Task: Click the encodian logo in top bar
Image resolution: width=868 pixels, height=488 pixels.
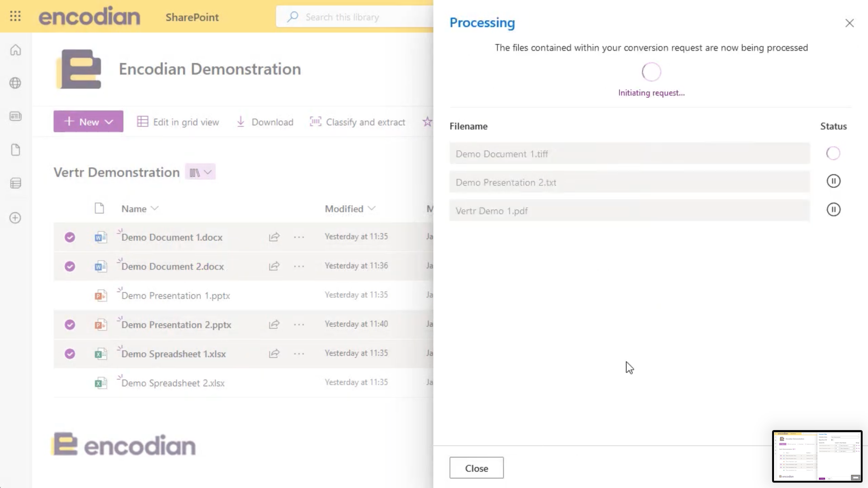Action: 90,17
